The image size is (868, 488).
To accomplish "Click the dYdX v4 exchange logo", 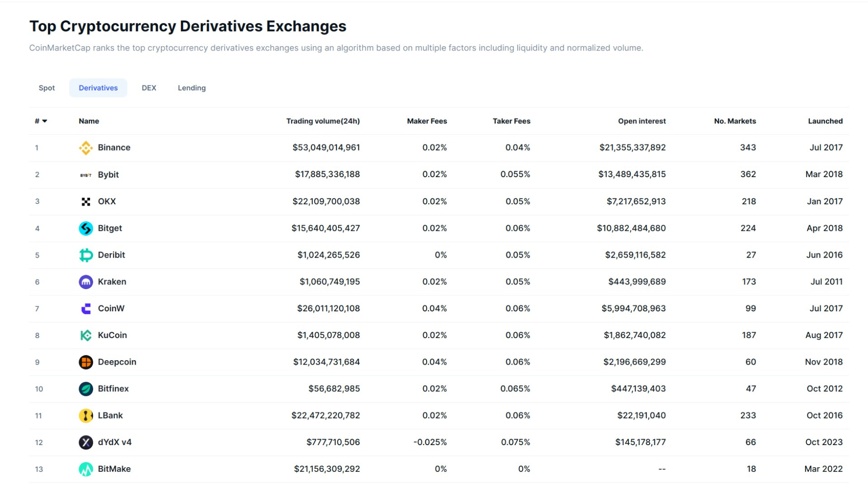I will click(85, 442).
